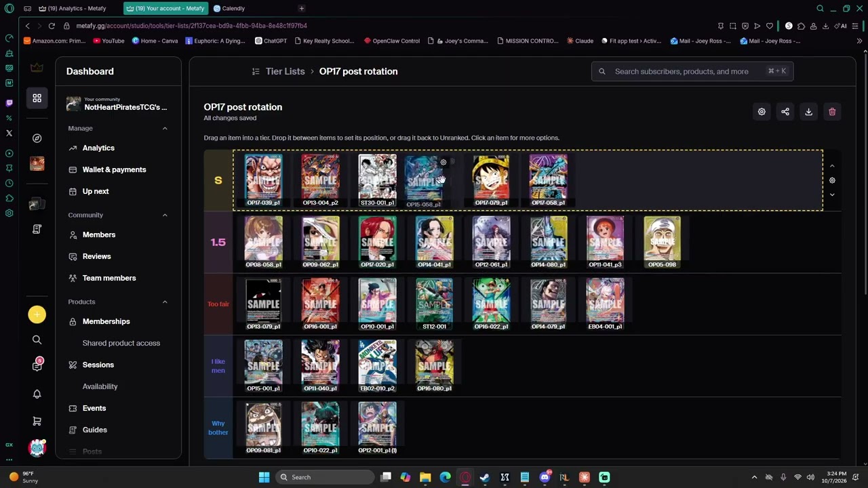868x488 pixels.
Task: Collapse the Products section
Action: (x=165, y=302)
